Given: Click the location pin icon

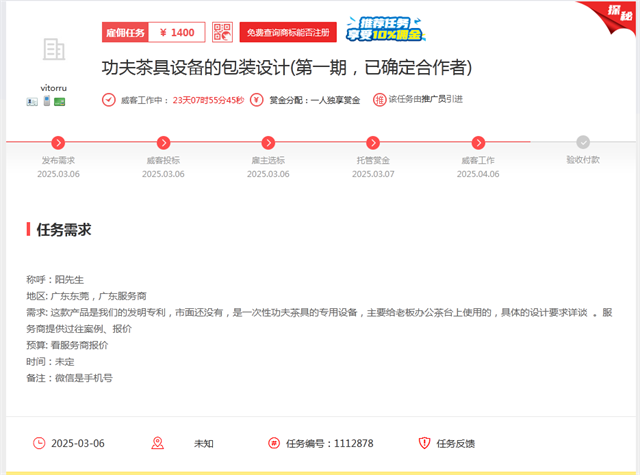Looking at the screenshot, I should 158,443.
